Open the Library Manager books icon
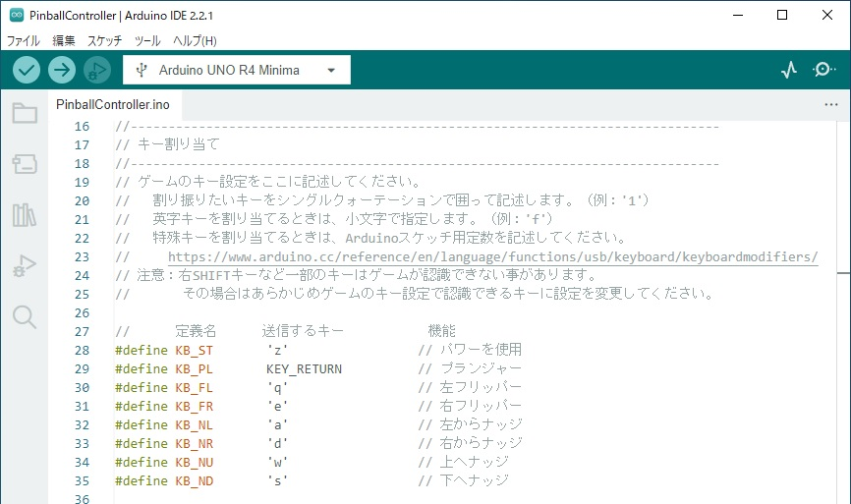The width and height of the screenshot is (851, 504). click(25, 215)
